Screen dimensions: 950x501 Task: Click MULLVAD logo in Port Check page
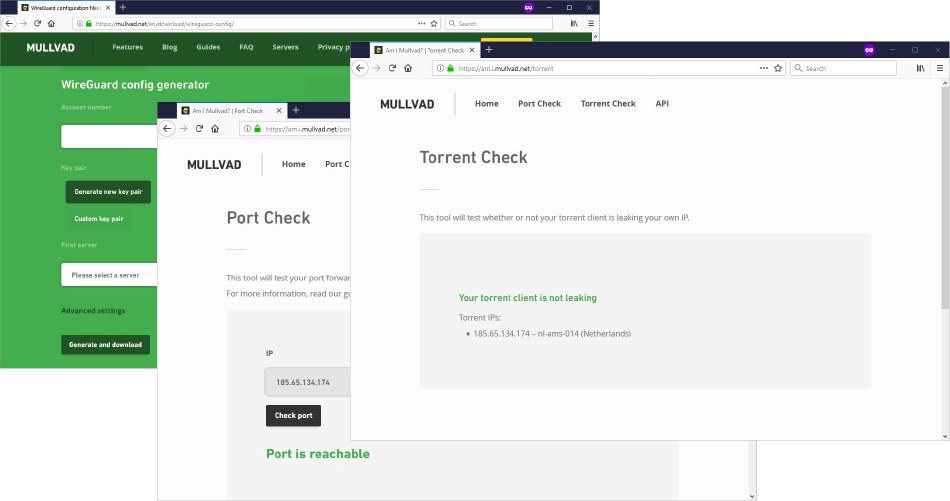click(214, 165)
